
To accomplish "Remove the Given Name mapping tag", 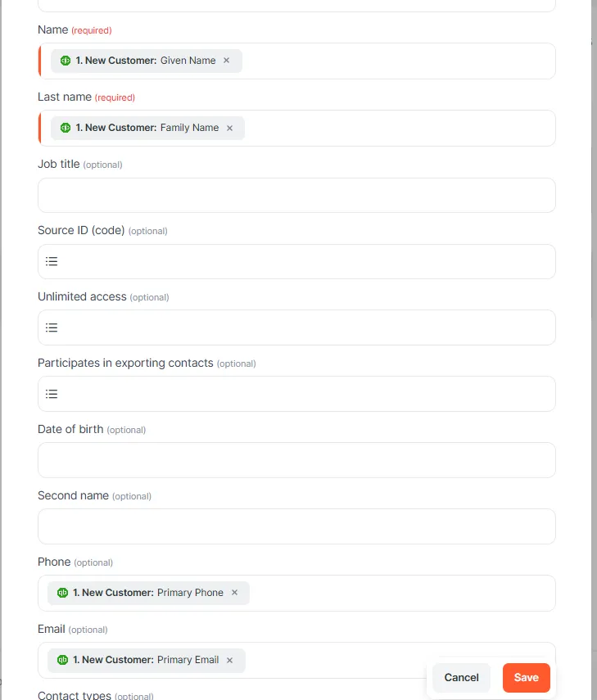I will coord(227,61).
